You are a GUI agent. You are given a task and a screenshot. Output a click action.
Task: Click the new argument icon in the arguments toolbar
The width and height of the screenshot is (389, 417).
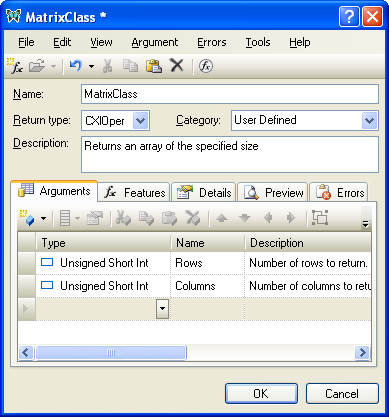click(x=27, y=218)
